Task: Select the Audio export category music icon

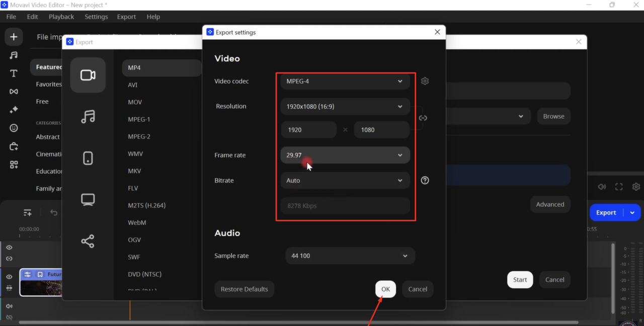Action: (88, 117)
